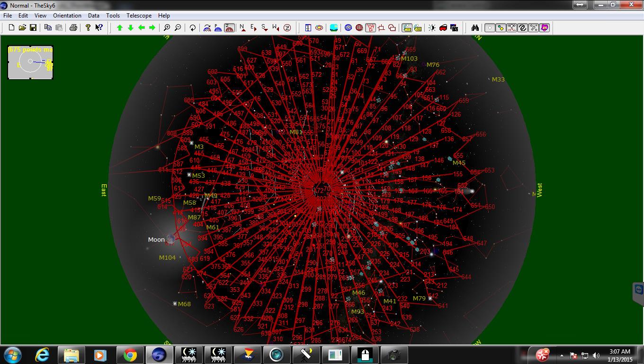Open Find with the binoculars icon
The width and height of the screenshot is (644, 364).
coord(475,28)
